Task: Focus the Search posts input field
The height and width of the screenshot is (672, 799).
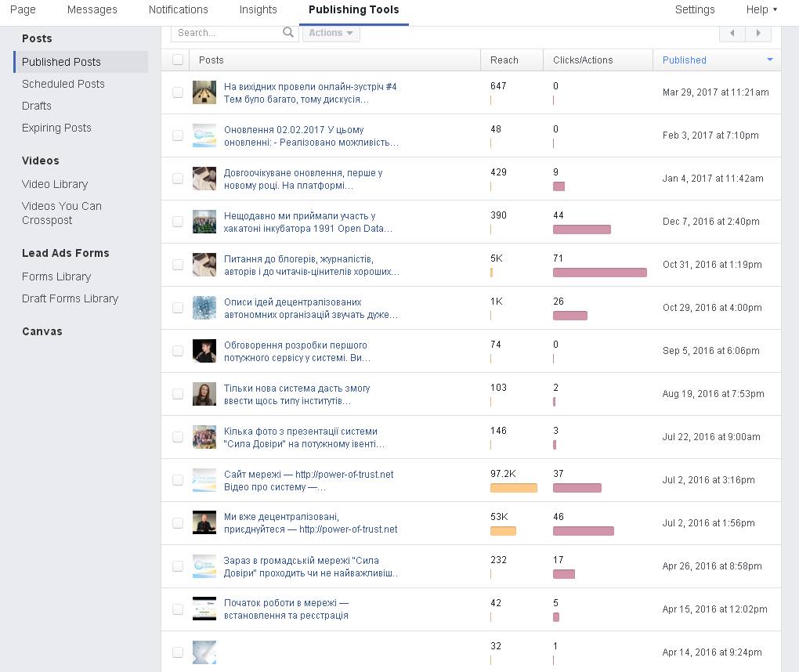Action: [x=226, y=33]
